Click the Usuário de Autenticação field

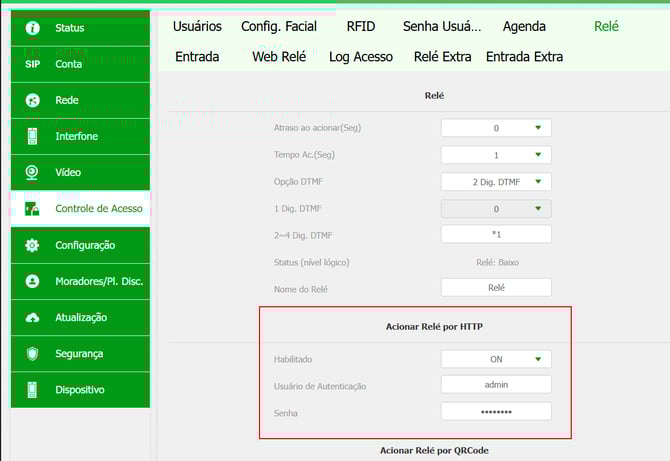pyautogui.click(x=496, y=385)
